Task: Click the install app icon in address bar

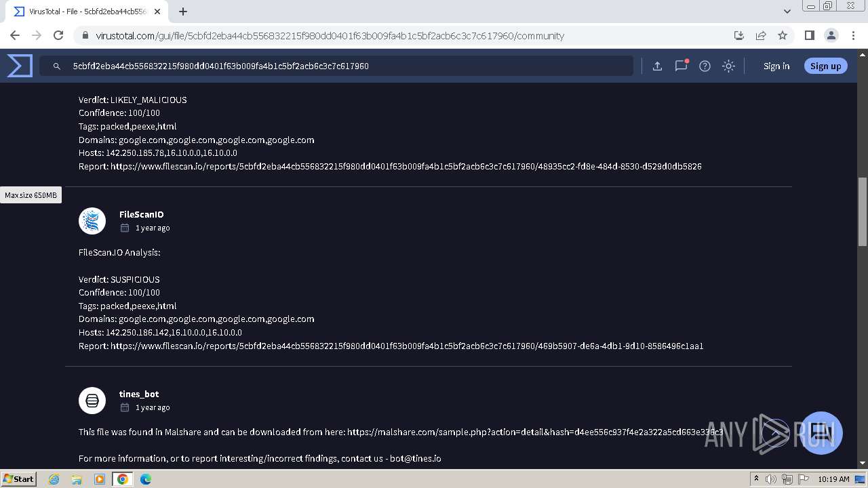Action: tap(739, 35)
